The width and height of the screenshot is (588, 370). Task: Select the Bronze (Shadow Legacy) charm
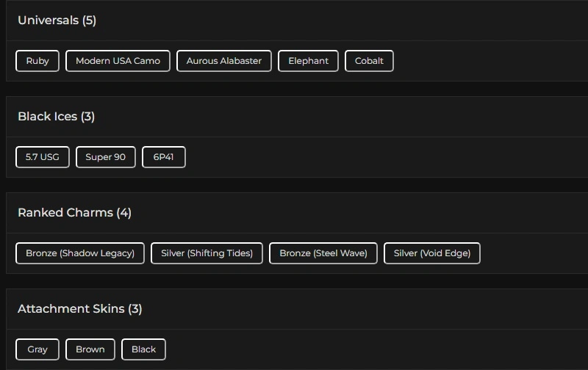[x=80, y=253]
